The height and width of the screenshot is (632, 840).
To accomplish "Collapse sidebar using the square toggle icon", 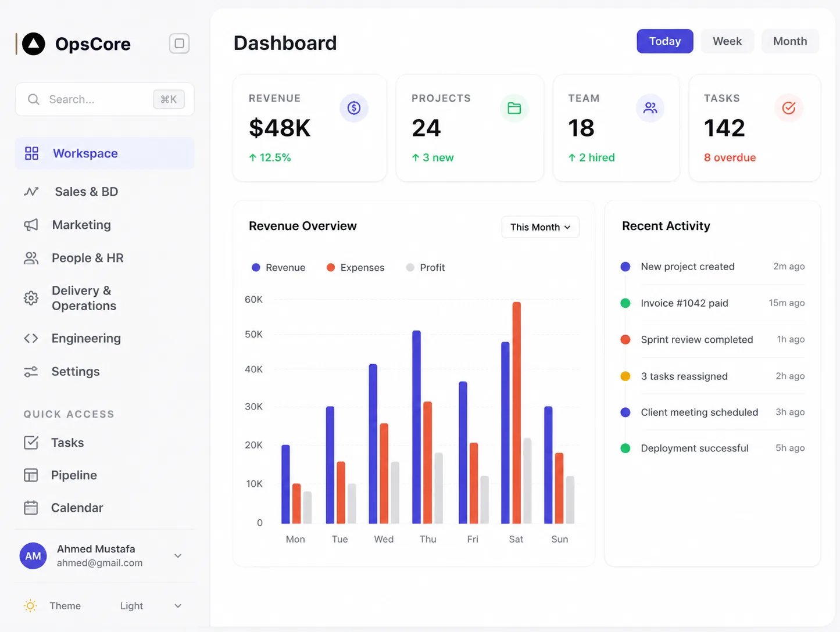I will pyautogui.click(x=180, y=44).
